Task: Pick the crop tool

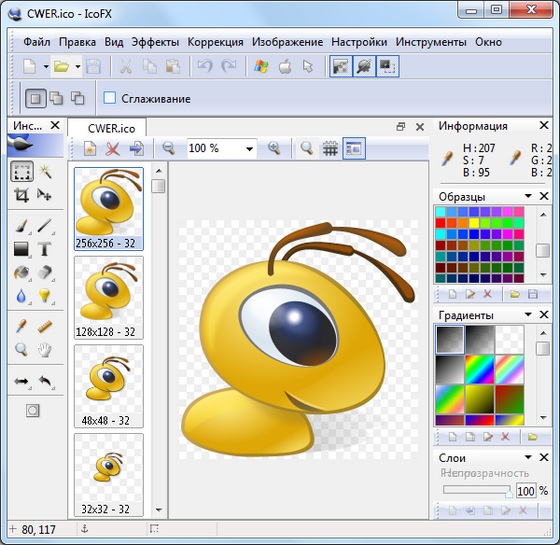Action: (21, 195)
